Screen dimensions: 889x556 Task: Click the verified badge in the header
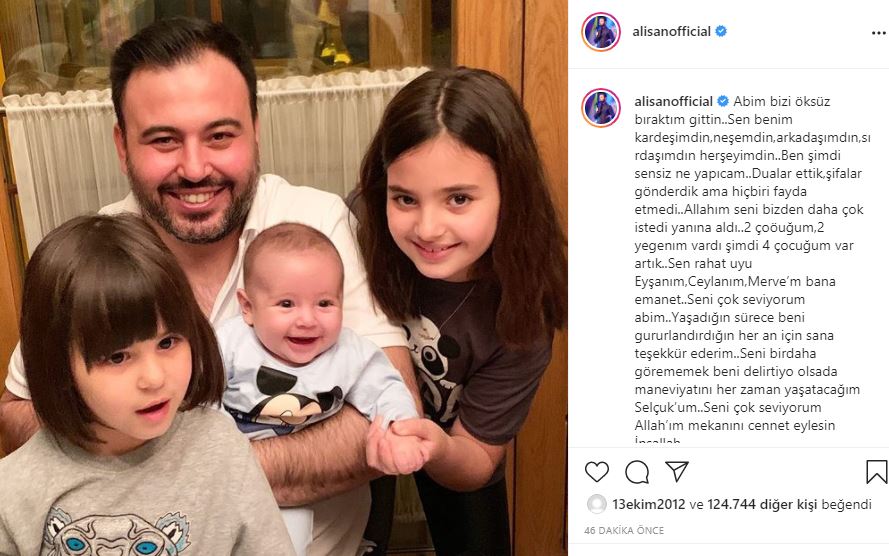(x=721, y=31)
